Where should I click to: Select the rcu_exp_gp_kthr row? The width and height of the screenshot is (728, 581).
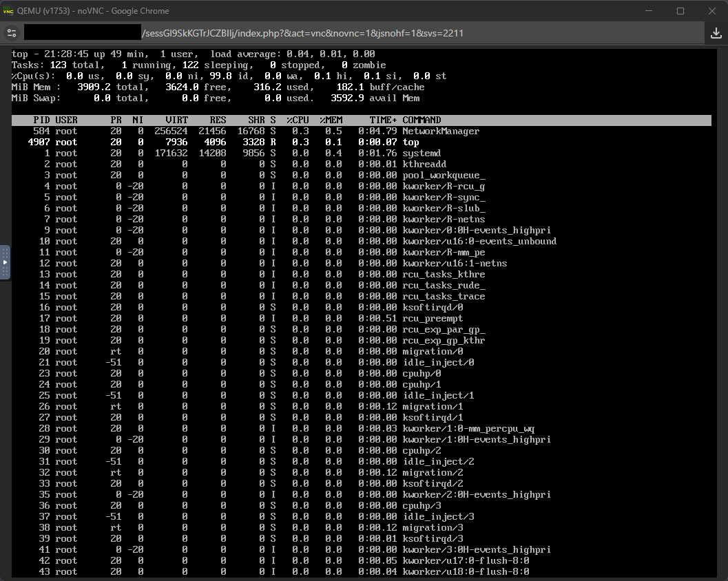(x=361, y=341)
